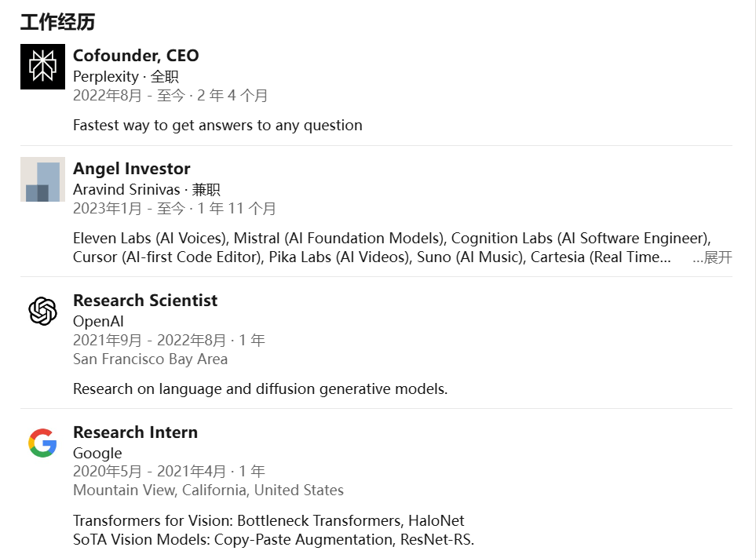The image size is (756, 558).
Task: Click the Aravind Srinivas · 兼职 company line
Action: 147,189
